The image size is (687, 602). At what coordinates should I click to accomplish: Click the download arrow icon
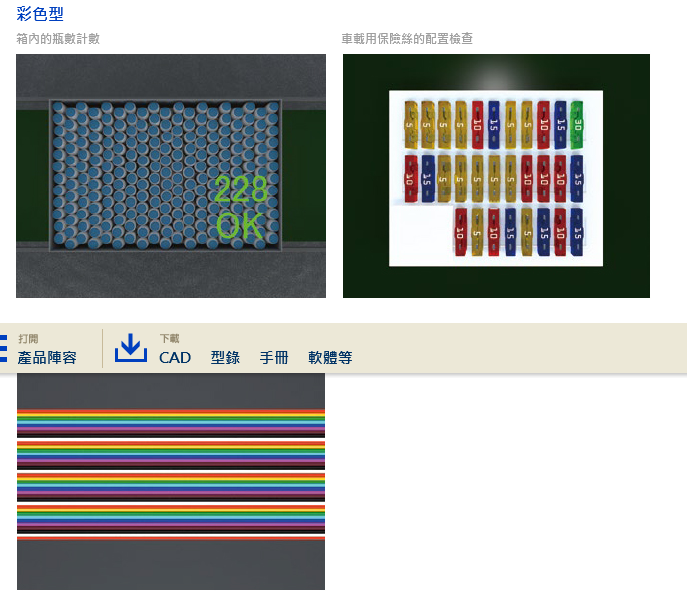pos(131,348)
